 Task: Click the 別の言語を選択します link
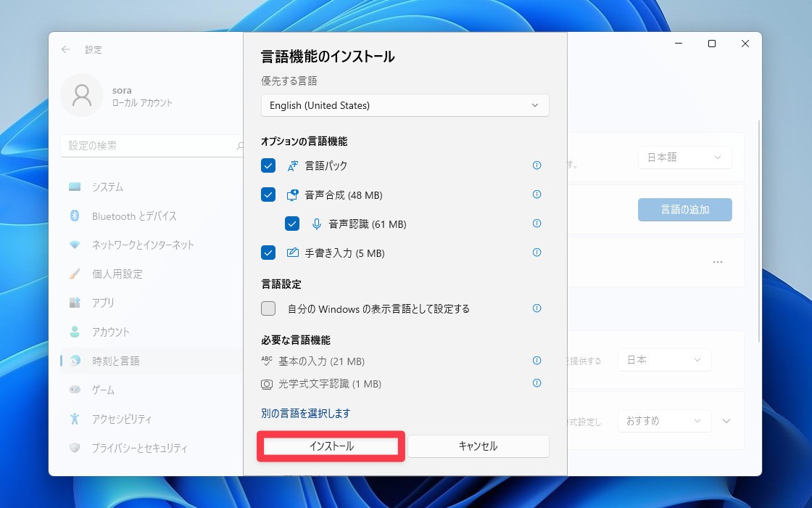click(305, 413)
